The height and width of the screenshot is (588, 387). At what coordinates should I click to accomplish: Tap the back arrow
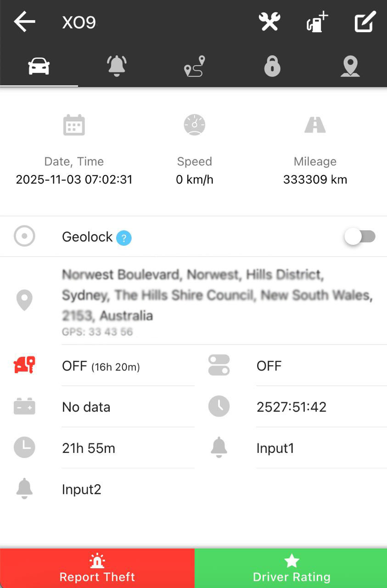tap(24, 22)
